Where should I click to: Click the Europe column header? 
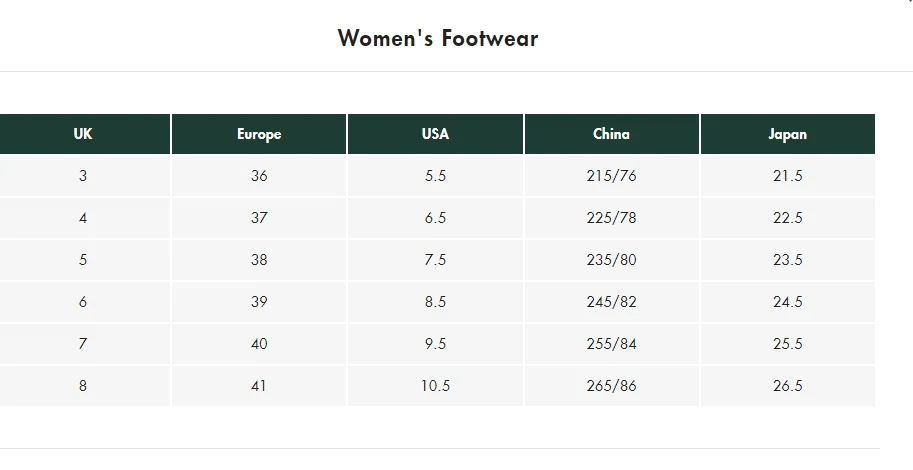(259, 134)
